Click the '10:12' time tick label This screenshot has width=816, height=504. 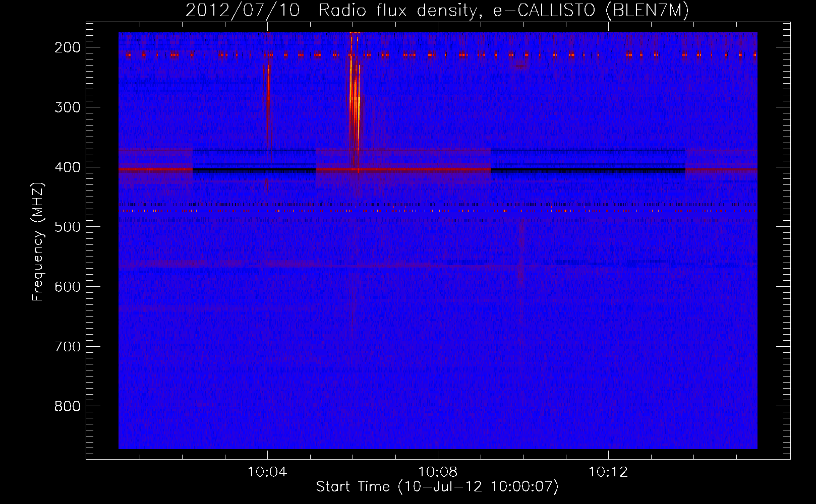click(x=608, y=472)
